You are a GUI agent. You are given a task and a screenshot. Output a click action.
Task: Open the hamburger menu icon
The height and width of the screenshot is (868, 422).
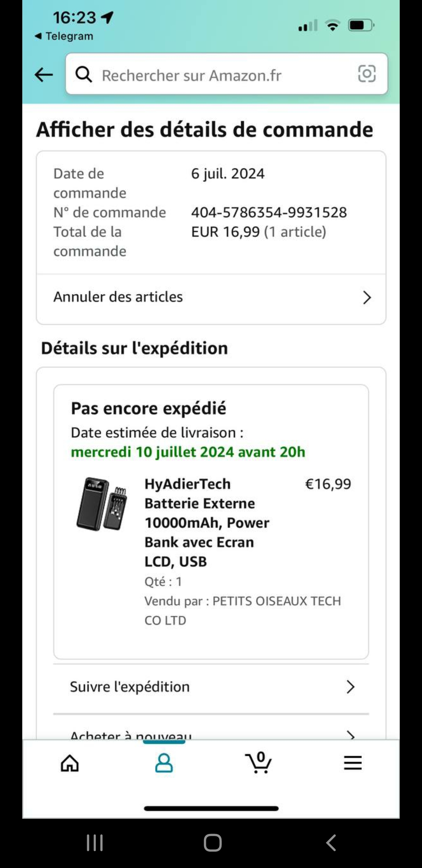[353, 762]
